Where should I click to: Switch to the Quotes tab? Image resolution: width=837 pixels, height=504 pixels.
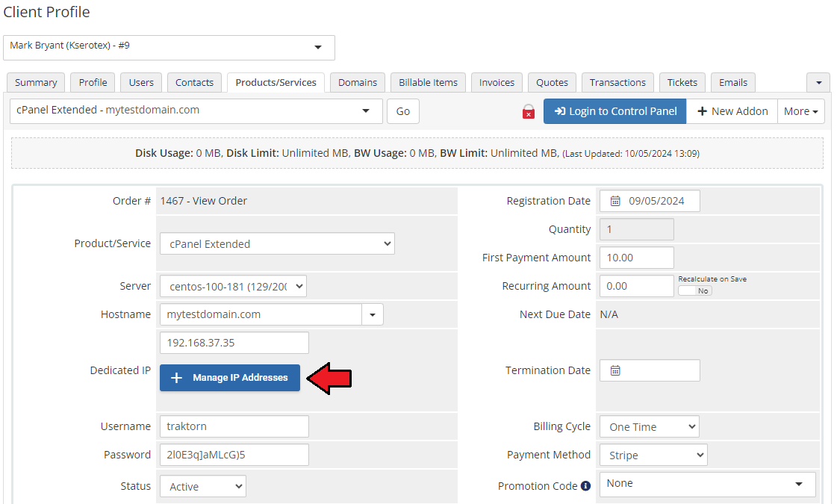tap(552, 83)
